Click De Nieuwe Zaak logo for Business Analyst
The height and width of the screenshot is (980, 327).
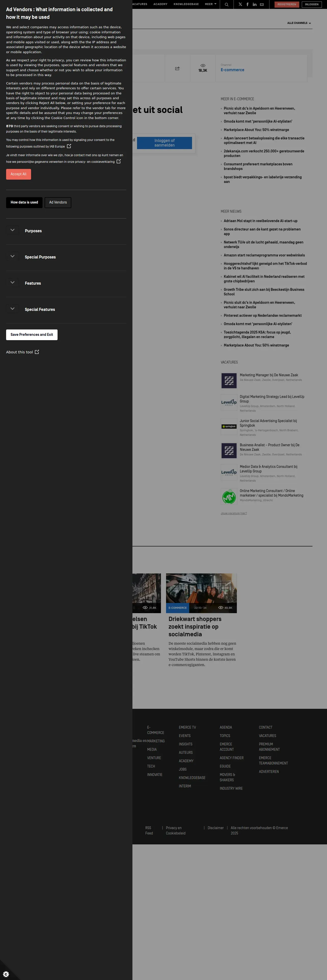pos(229,450)
